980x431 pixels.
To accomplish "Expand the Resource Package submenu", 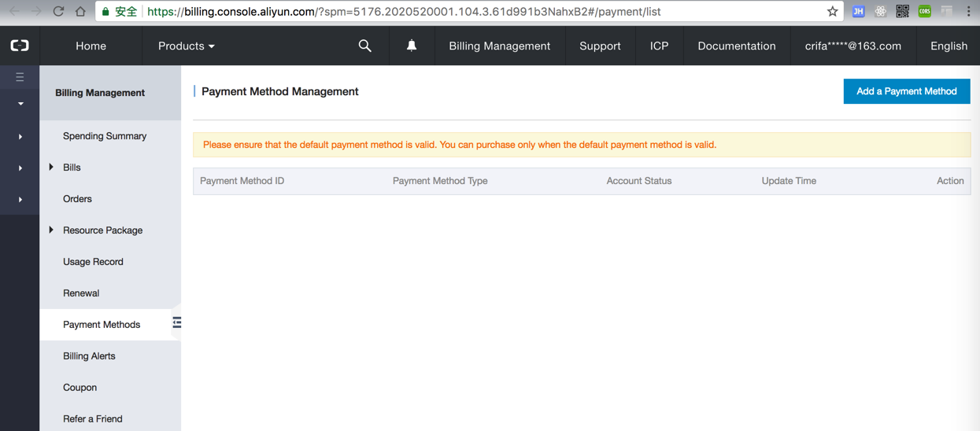I will [52, 230].
